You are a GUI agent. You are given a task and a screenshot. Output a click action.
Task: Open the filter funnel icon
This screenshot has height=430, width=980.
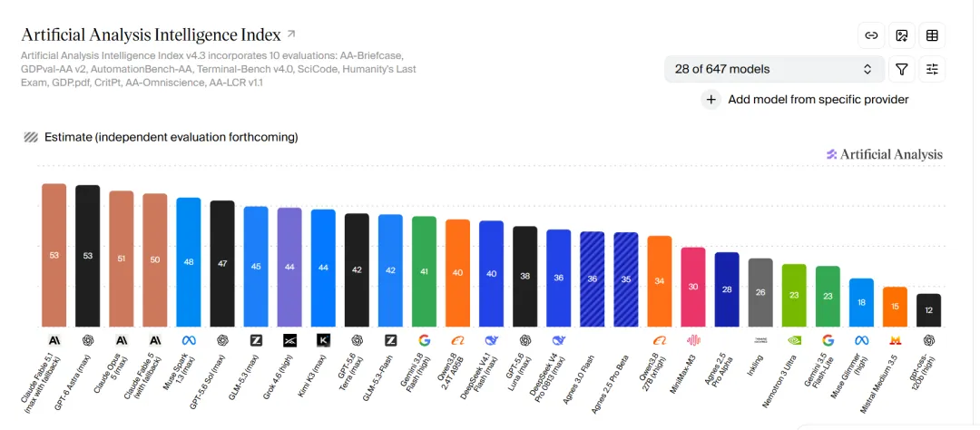tap(901, 69)
